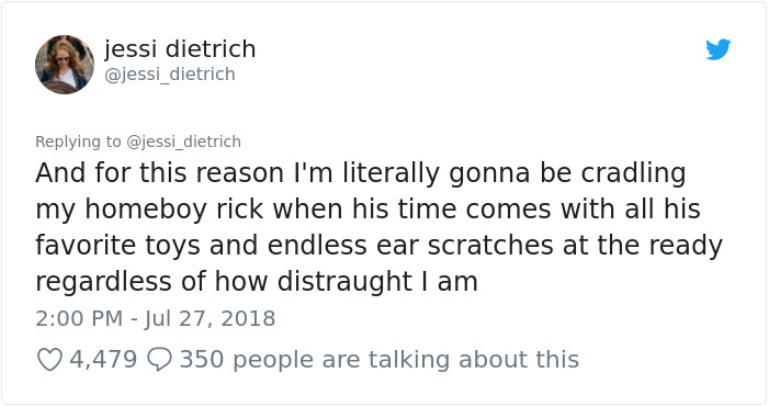Click the "Replying to" label
The height and width of the screenshot is (406, 768).
[77, 142]
